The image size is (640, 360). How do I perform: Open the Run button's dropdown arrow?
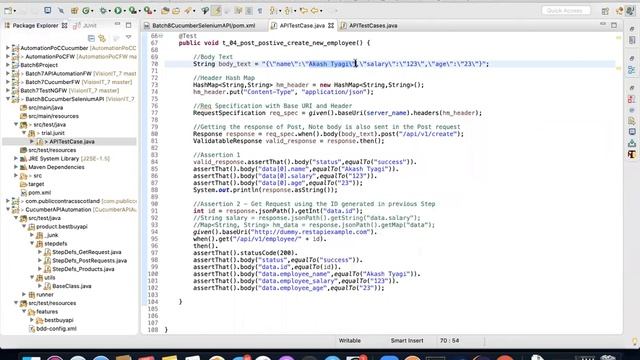tap(124, 11)
